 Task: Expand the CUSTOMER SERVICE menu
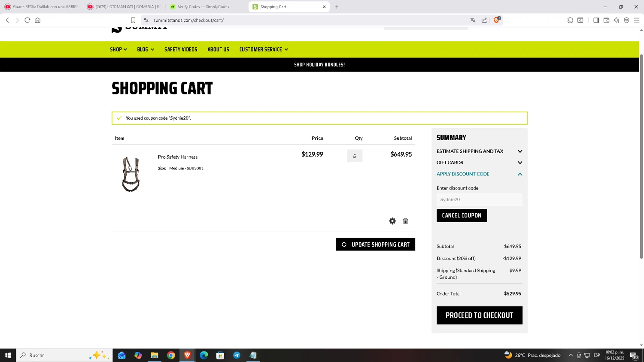click(264, 49)
